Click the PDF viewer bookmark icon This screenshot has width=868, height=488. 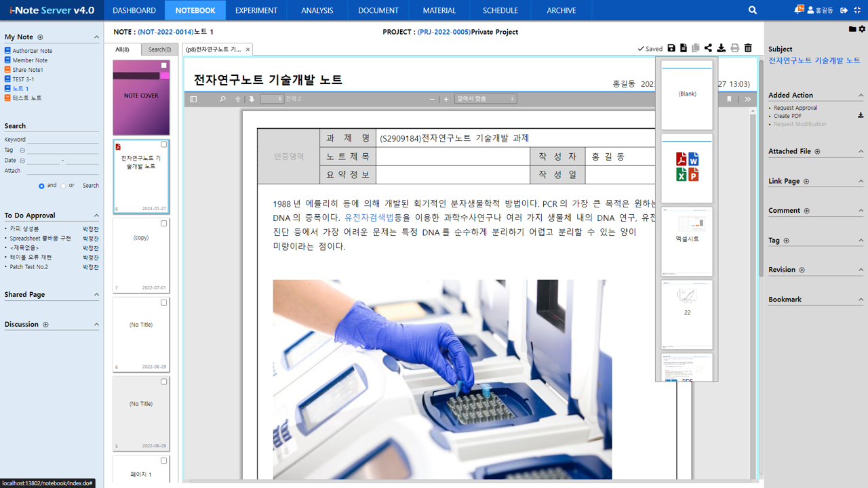pyautogui.click(x=730, y=99)
